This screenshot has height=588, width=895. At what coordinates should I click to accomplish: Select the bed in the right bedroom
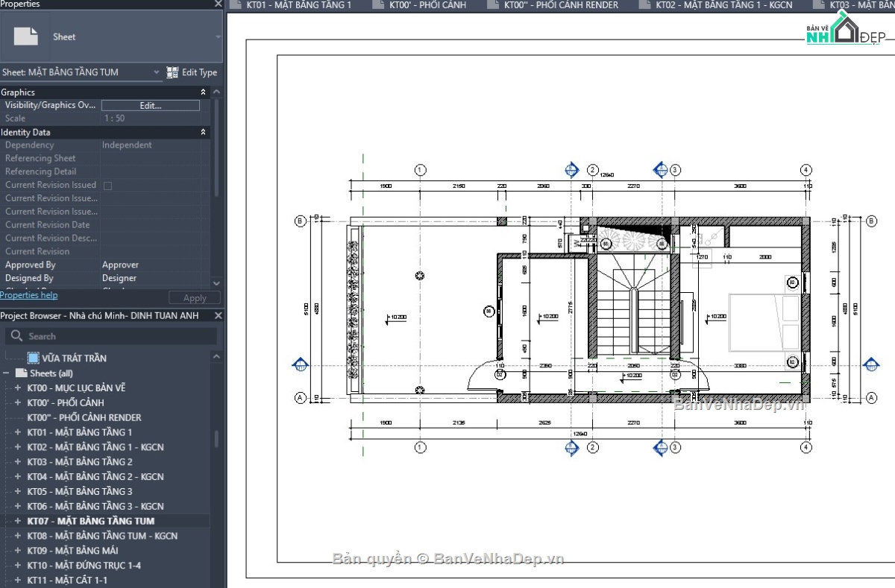pyautogui.click(x=765, y=323)
